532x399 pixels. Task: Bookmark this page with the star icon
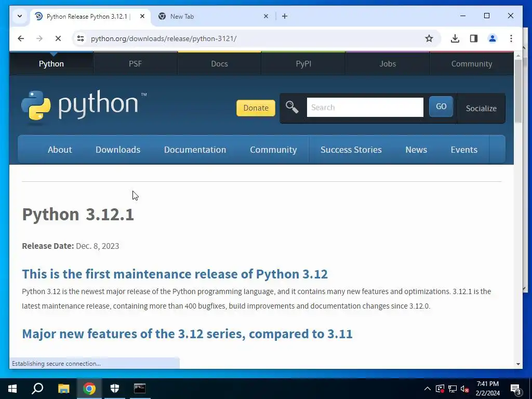point(429,38)
